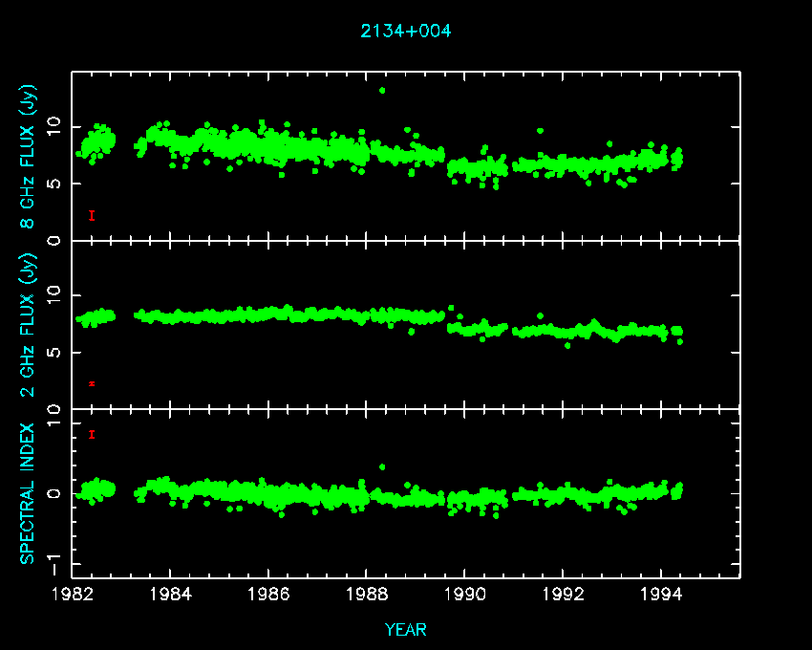The width and height of the screenshot is (812, 650).
Task: Click the red error bar in spectral index panel
Action: 92,434
